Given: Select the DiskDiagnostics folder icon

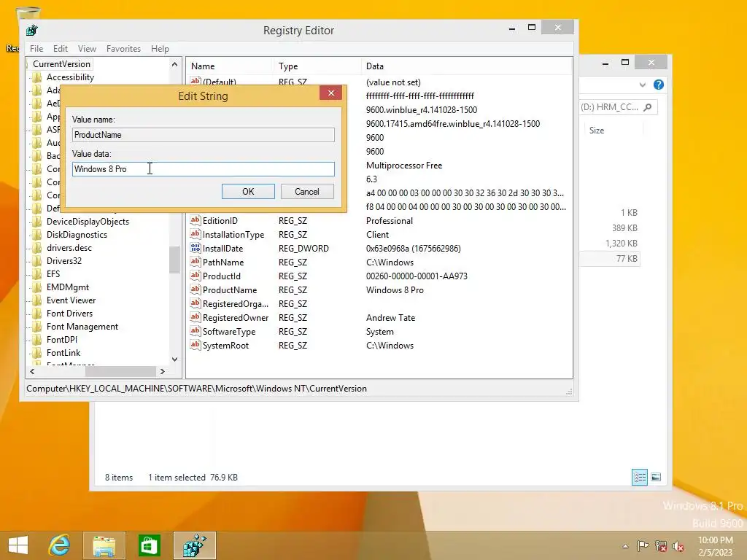Looking at the screenshot, I should click(x=36, y=235).
